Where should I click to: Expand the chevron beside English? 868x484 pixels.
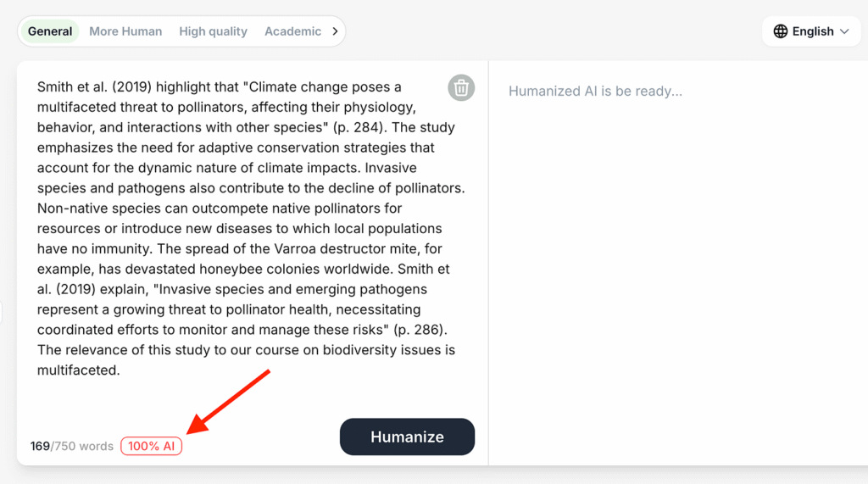pyautogui.click(x=844, y=31)
